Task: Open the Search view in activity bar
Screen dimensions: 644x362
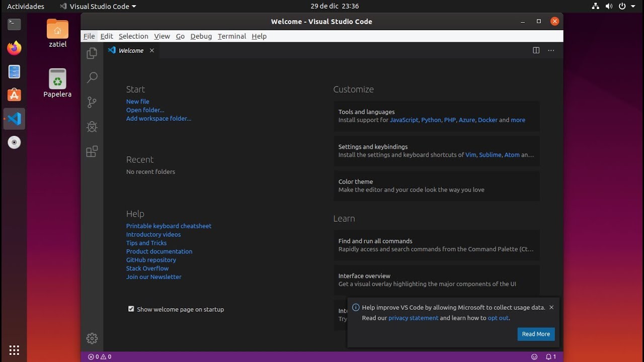Action: coord(92,77)
